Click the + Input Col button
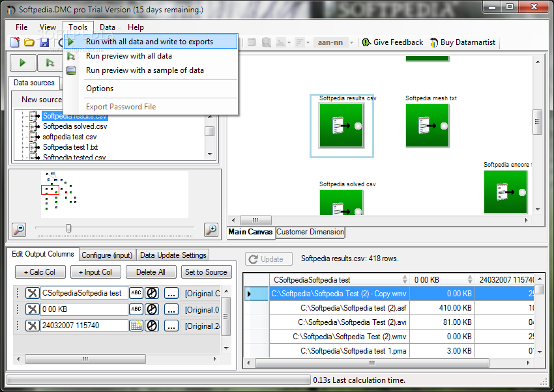 (95, 272)
